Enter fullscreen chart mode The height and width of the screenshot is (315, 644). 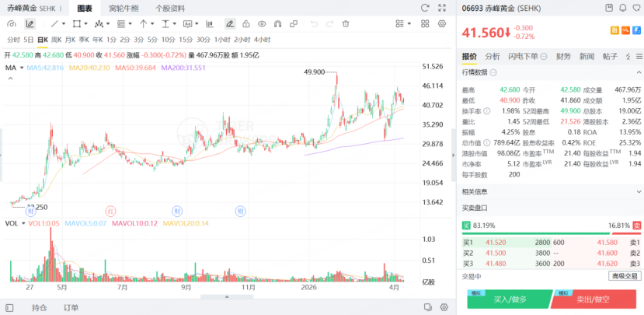coord(442,8)
